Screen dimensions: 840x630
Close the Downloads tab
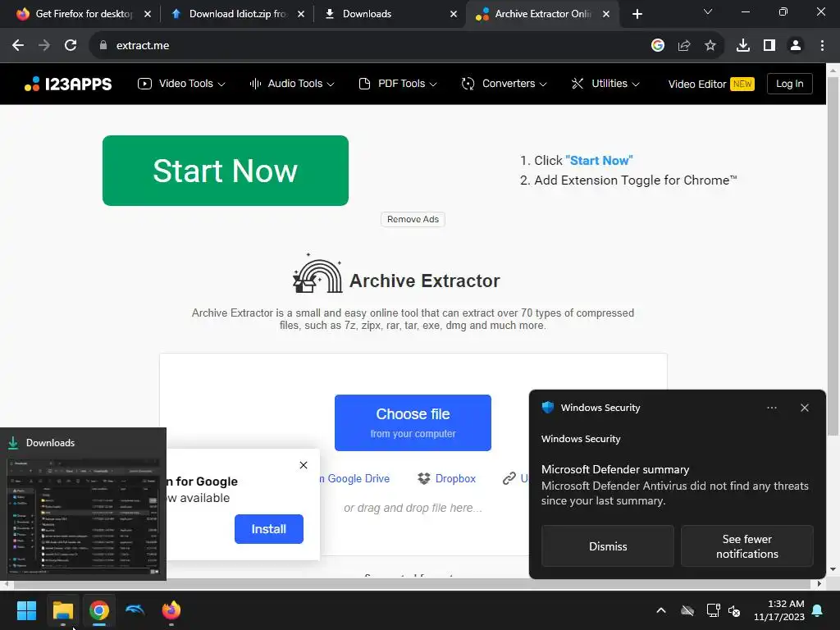(454, 14)
